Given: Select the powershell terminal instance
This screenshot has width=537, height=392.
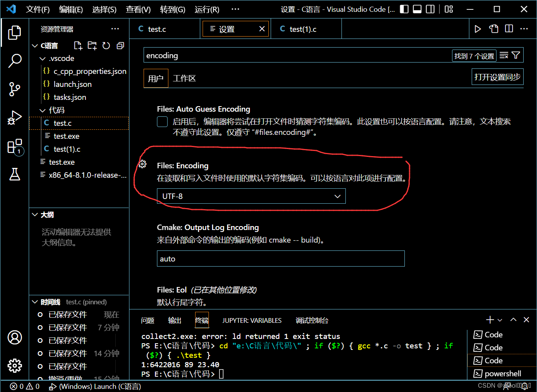Looking at the screenshot, I should (x=502, y=374).
